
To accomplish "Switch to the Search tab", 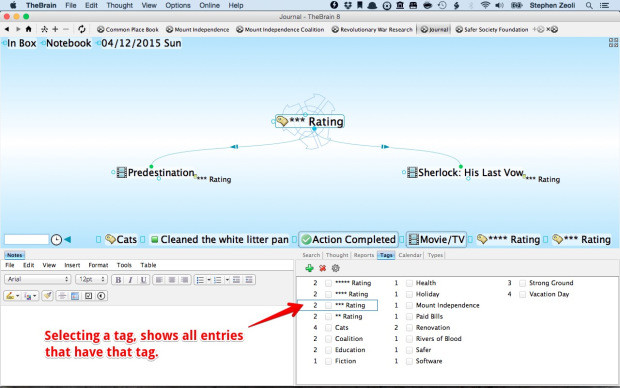I will tap(311, 255).
